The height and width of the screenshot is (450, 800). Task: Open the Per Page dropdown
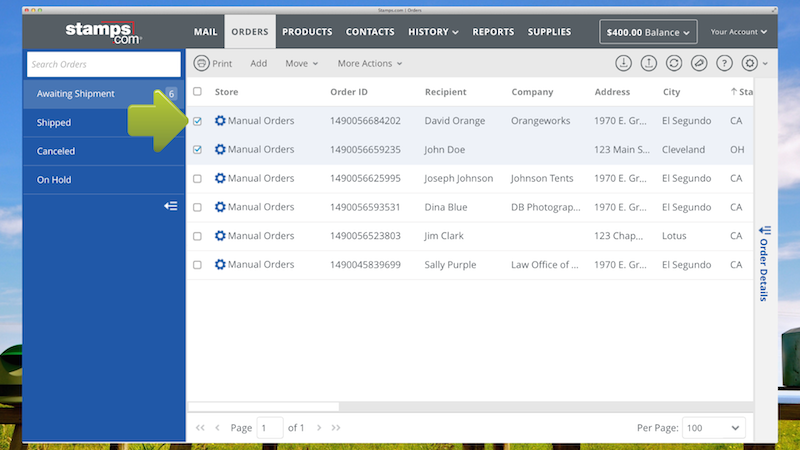714,427
